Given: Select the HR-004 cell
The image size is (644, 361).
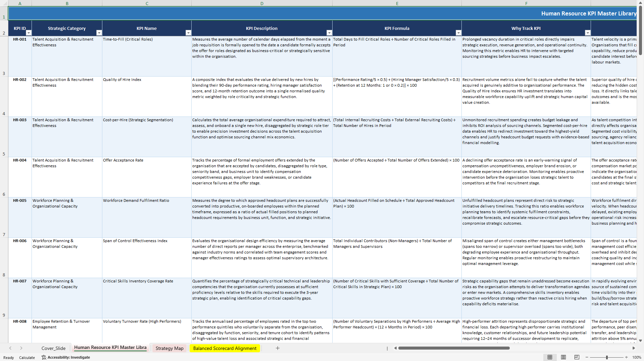Looking at the screenshot, I should (x=20, y=177).
